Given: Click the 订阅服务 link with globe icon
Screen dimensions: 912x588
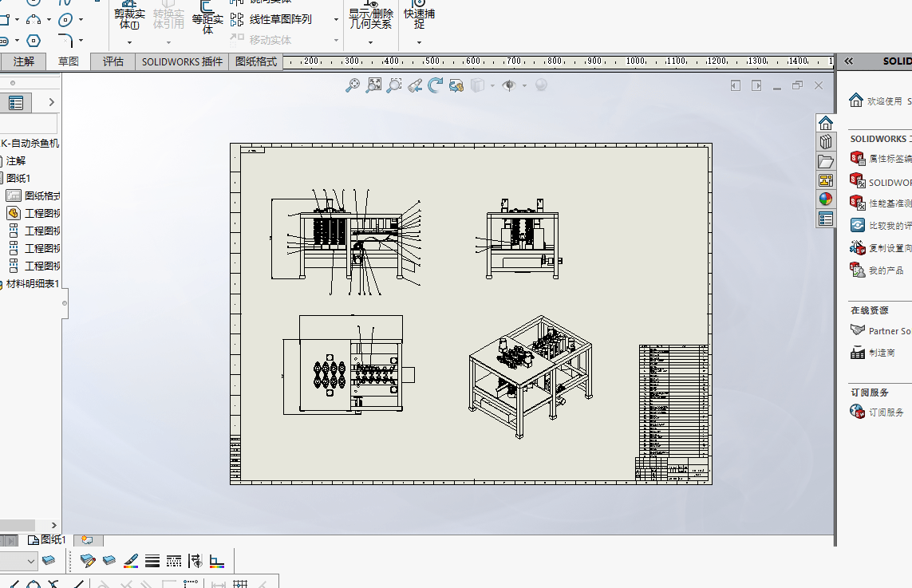Looking at the screenshot, I should point(877,412).
